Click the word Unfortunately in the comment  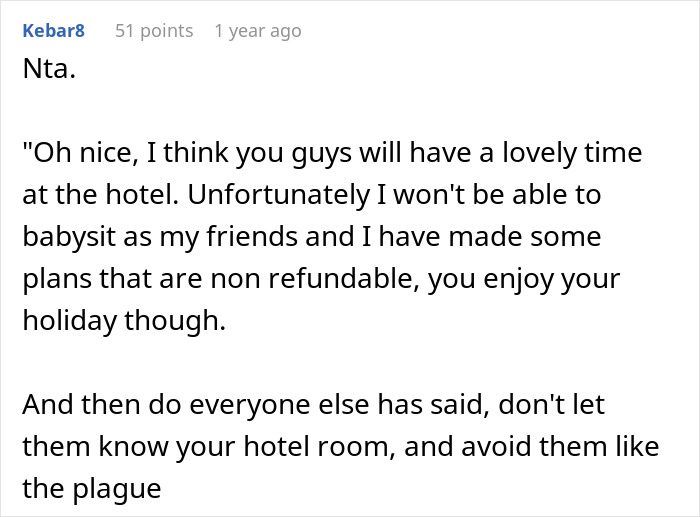[279, 195]
